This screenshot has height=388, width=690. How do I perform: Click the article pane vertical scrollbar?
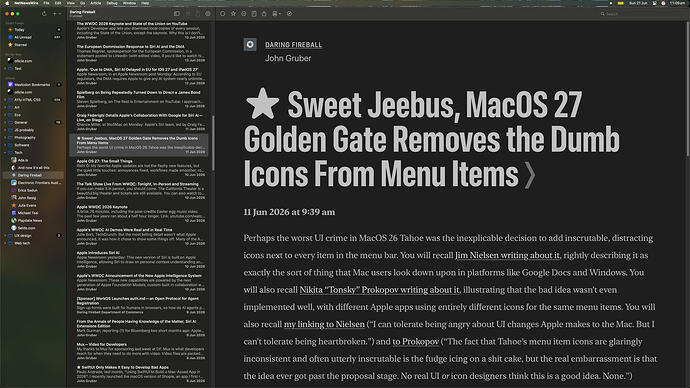click(688, 88)
